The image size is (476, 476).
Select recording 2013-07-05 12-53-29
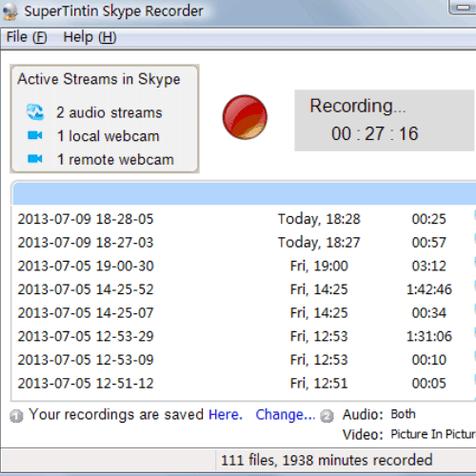[86, 336]
